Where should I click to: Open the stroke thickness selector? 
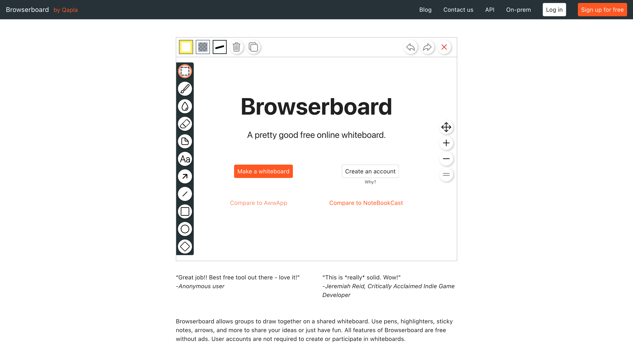point(219,47)
